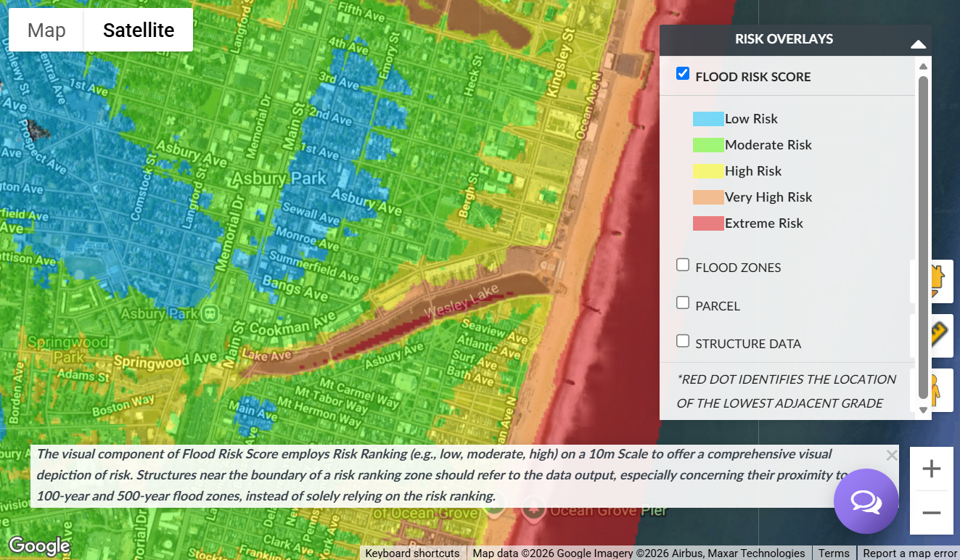
Task: Enable the Structure Data checkbox
Action: click(682, 340)
